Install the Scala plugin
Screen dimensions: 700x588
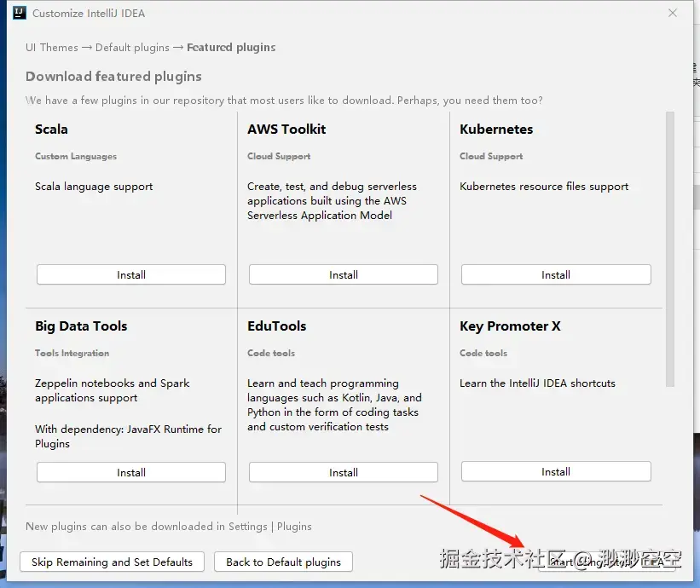(131, 274)
